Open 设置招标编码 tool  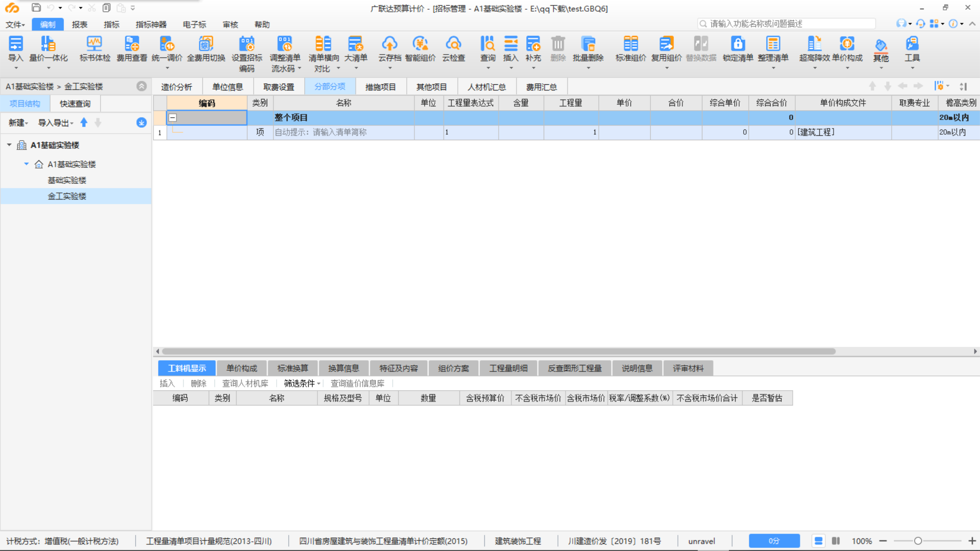(247, 54)
